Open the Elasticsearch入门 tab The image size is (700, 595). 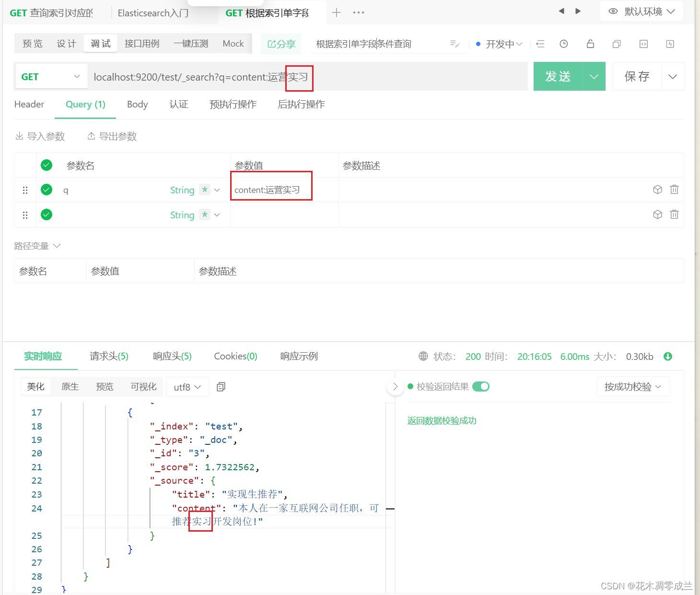pyautogui.click(x=152, y=13)
